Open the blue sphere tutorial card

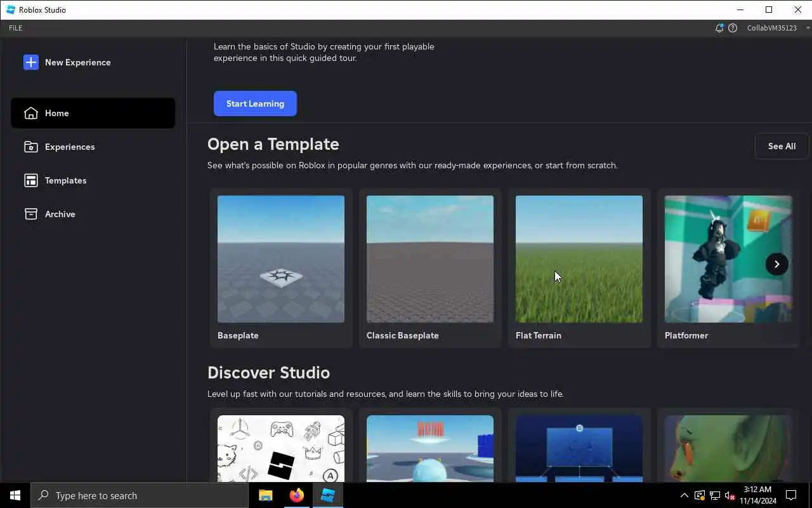pos(430,448)
